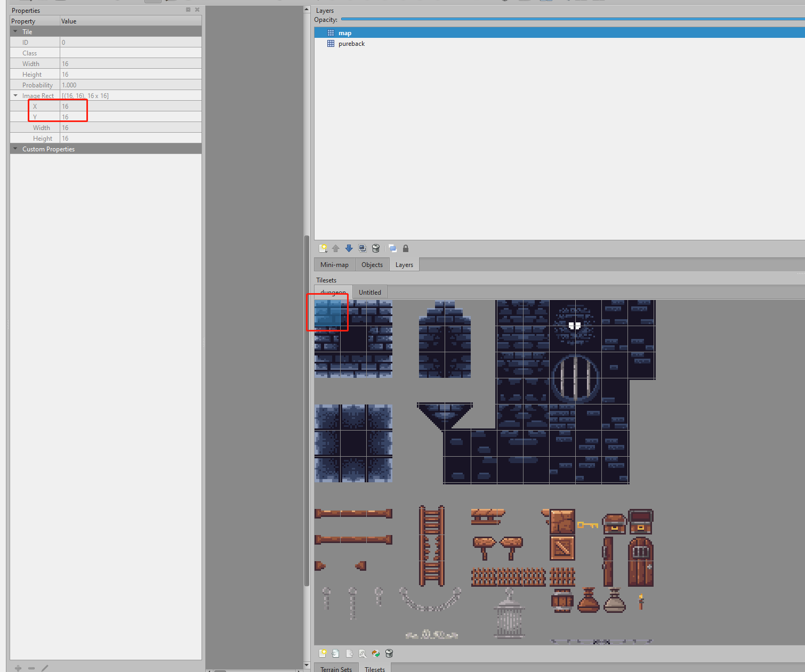Select the map layer
This screenshot has width=805, height=672.
pyautogui.click(x=559, y=33)
